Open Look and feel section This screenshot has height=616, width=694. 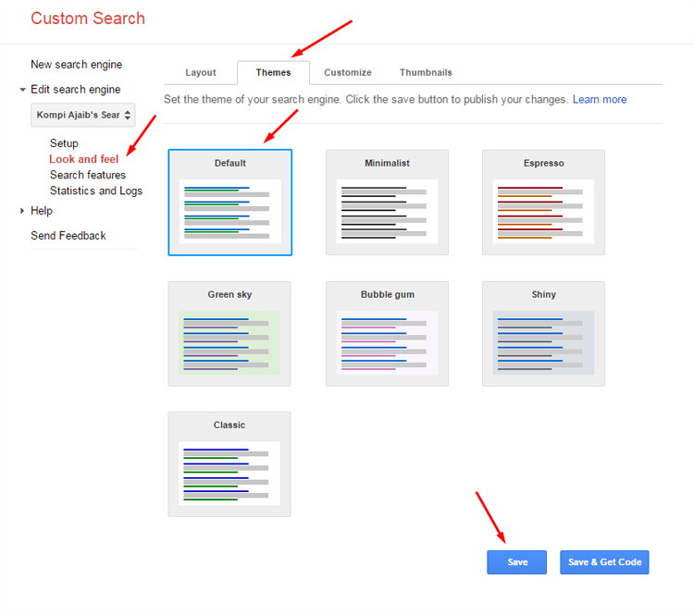click(x=83, y=159)
